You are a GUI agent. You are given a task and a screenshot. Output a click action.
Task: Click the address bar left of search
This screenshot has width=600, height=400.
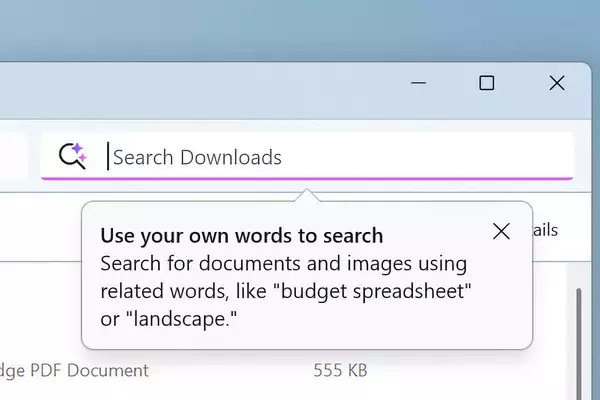[x=12, y=157]
